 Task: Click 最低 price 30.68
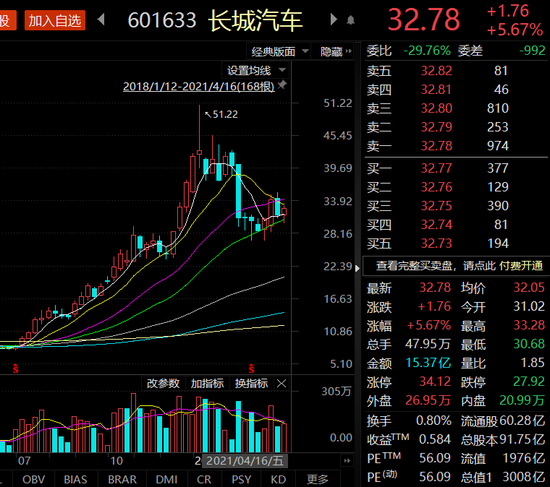529,344
